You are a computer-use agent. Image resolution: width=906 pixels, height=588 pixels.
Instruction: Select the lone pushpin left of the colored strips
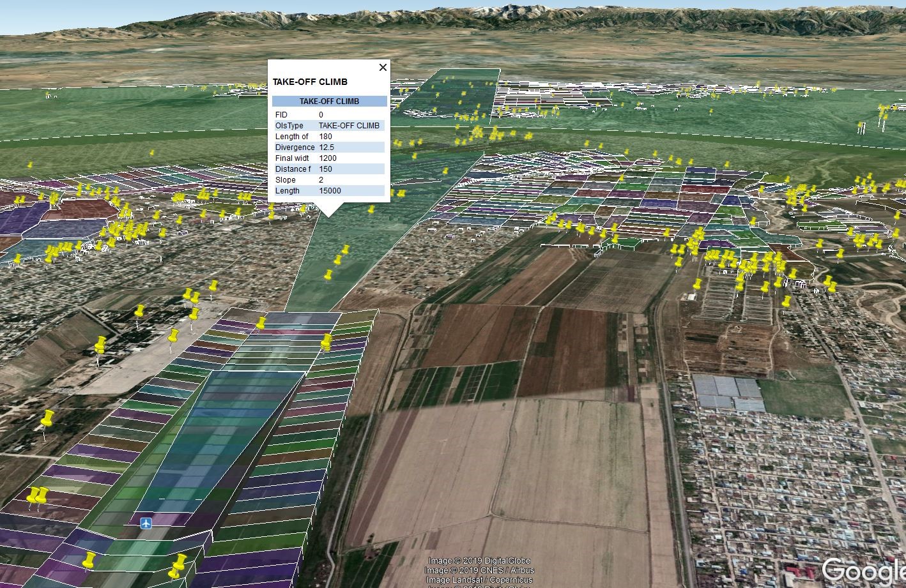pos(47,419)
